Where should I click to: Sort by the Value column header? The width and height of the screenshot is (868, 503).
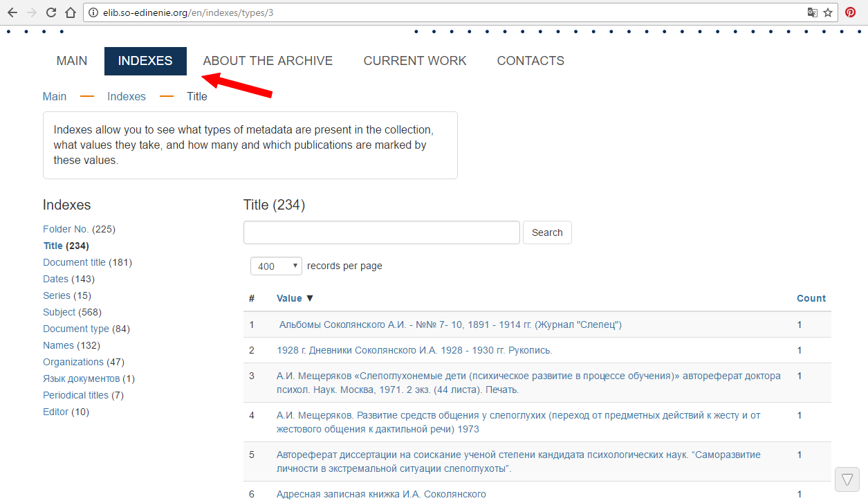[289, 298]
